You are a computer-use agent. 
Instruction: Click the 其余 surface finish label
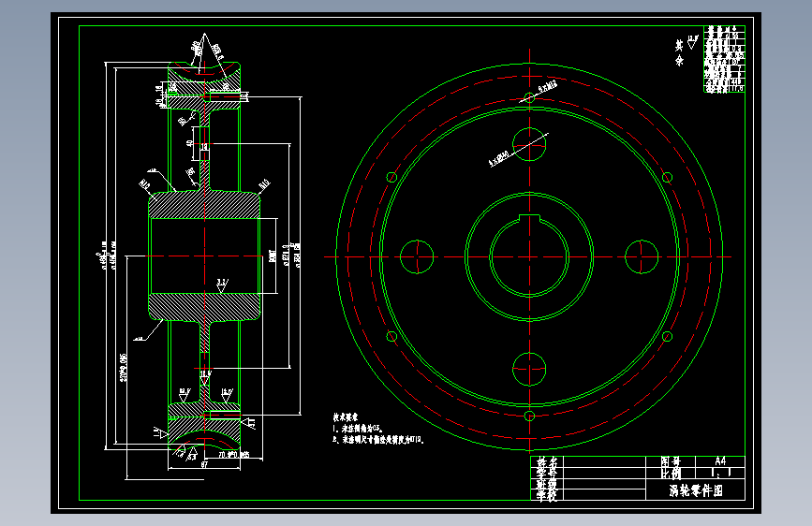[679, 52]
